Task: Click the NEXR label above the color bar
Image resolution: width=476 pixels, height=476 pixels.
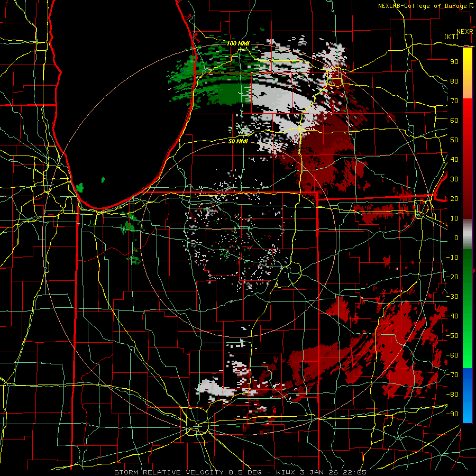Action: click(x=465, y=32)
